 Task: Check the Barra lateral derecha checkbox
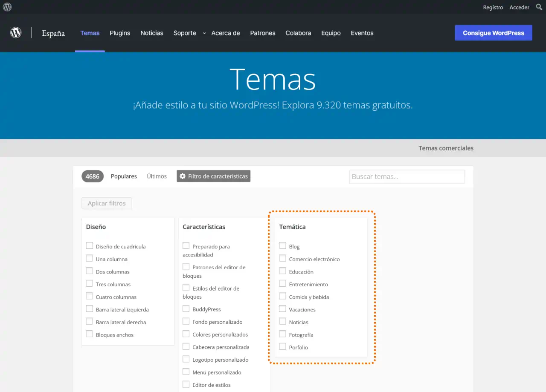point(90,321)
